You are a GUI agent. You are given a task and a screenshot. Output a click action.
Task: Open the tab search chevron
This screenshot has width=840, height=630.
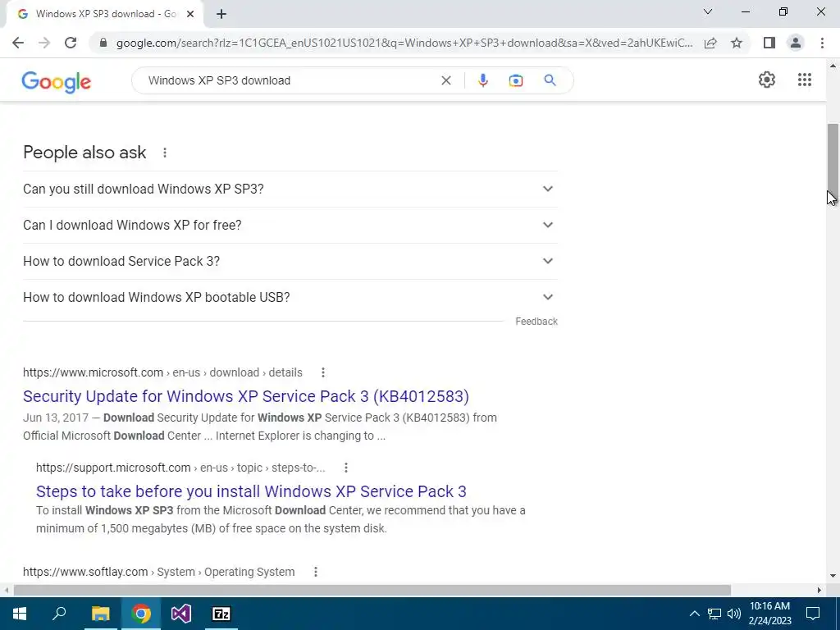coord(708,11)
